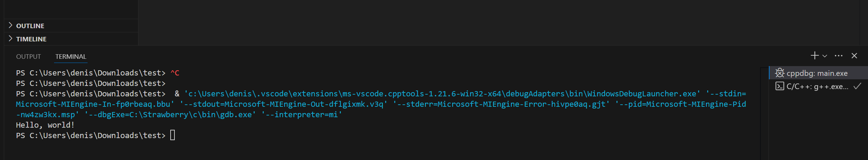
Task: Switch to the OUTPUT tab
Action: pos(29,56)
